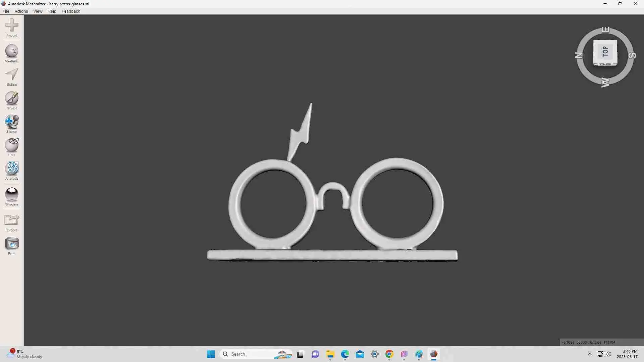Open the Windows Start menu

tap(211, 354)
